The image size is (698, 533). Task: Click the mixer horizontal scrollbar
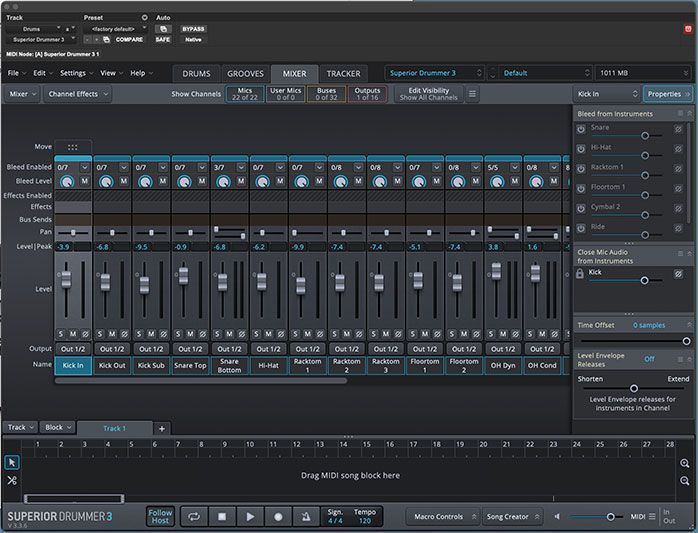point(200,381)
